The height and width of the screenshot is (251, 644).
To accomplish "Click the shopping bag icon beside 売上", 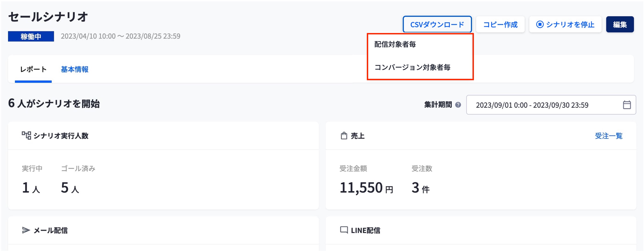I will pyautogui.click(x=344, y=136).
